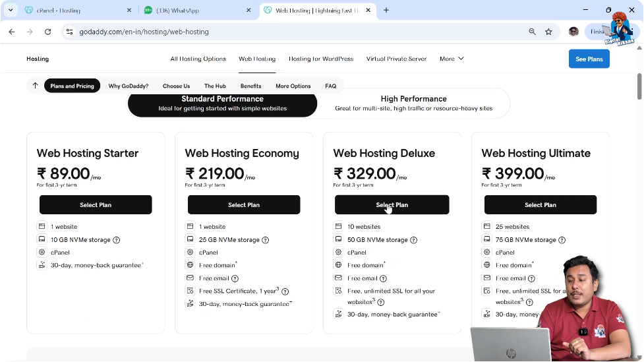Open help icon beside Free SSL Certificate, 1 year

[285, 291]
